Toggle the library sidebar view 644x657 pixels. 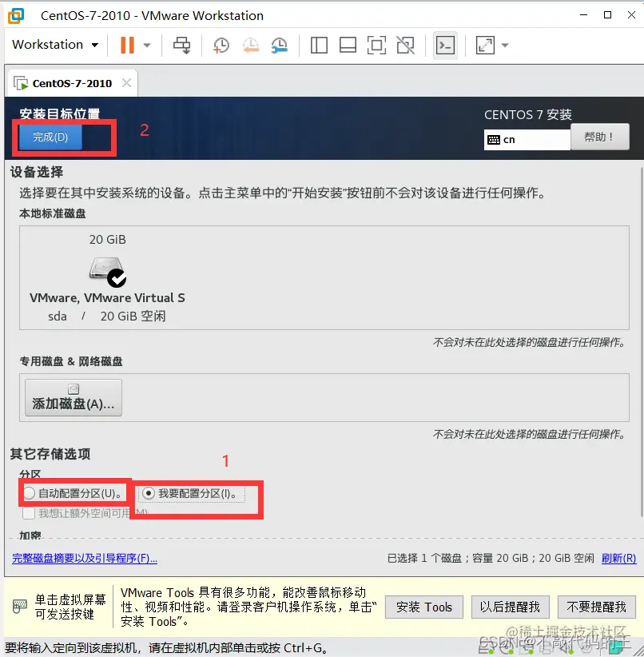pyautogui.click(x=319, y=46)
